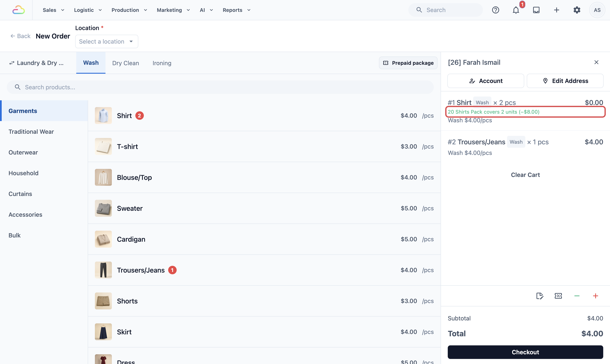
Task: Expand the Sales menu
Action: (x=53, y=10)
